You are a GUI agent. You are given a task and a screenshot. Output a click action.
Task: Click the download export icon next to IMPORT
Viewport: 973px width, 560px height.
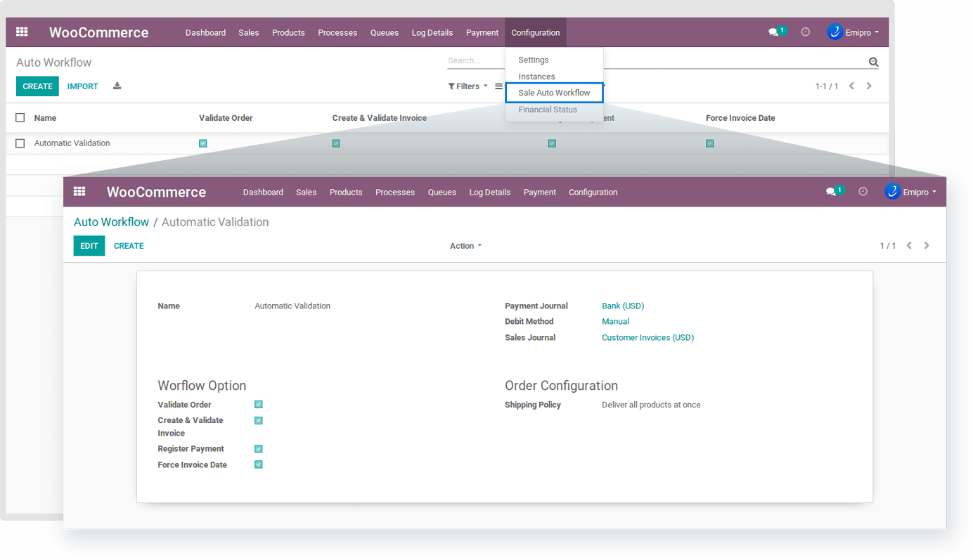pyautogui.click(x=117, y=86)
